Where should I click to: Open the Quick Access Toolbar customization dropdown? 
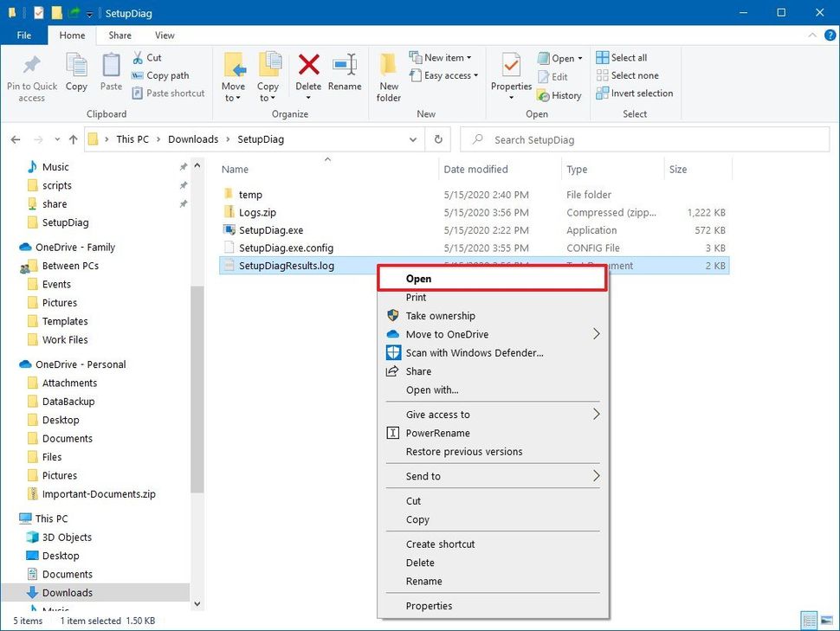(x=91, y=13)
